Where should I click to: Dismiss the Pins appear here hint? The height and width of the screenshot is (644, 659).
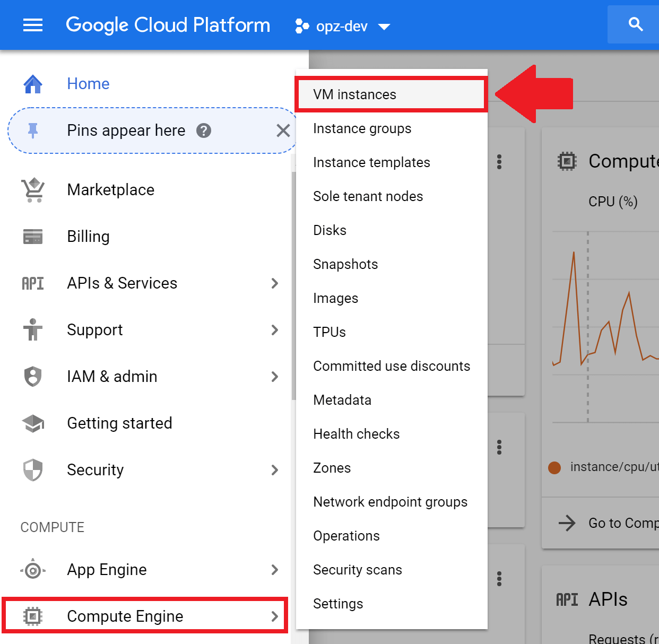pos(283,130)
